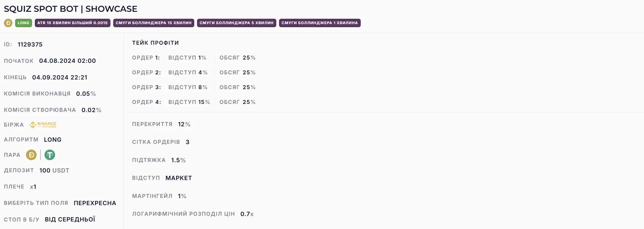Click the start date 04.08.2024 02:00
The height and width of the screenshot is (229, 644).
pyautogui.click(x=67, y=61)
